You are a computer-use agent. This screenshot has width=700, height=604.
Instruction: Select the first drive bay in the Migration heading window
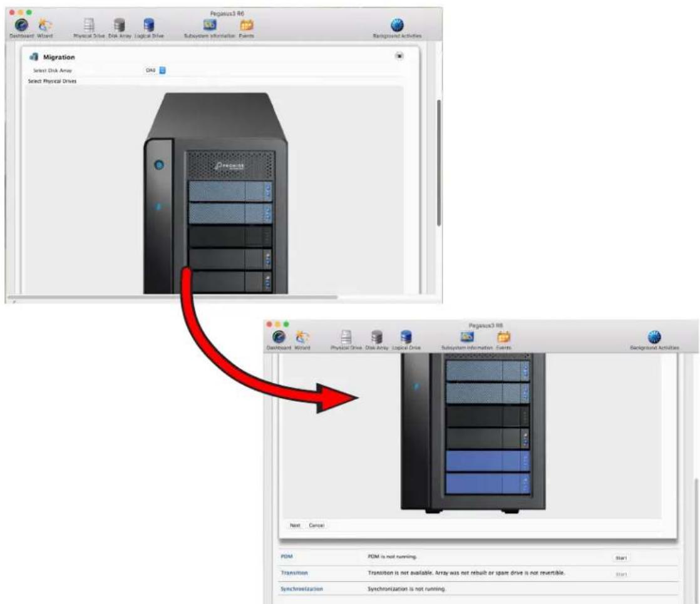pyautogui.click(x=230, y=191)
